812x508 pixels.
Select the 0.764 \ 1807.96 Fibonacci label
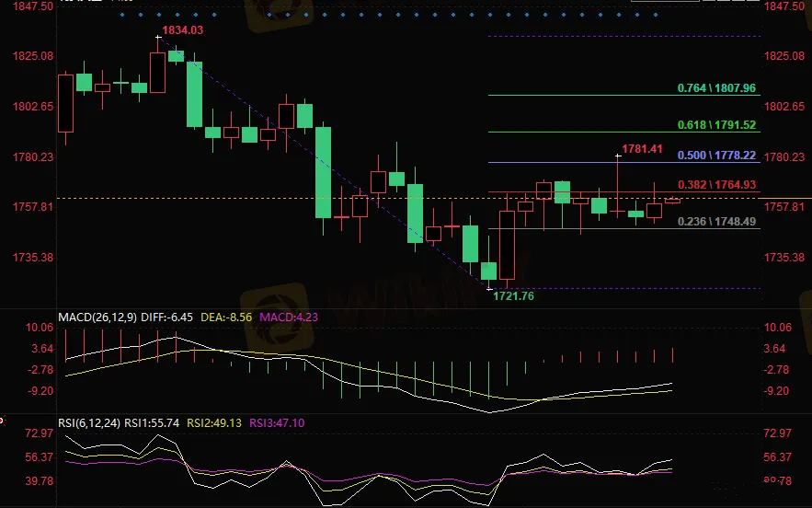point(716,88)
